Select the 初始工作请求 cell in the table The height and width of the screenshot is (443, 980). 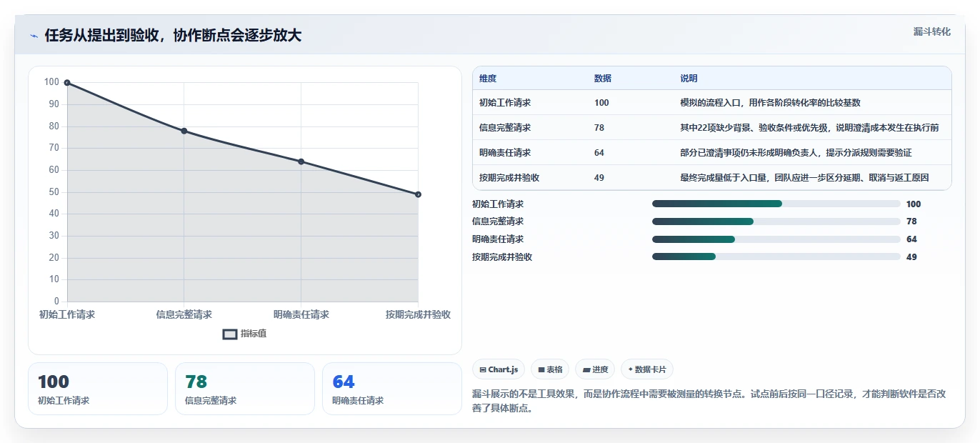pyautogui.click(x=505, y=103)
